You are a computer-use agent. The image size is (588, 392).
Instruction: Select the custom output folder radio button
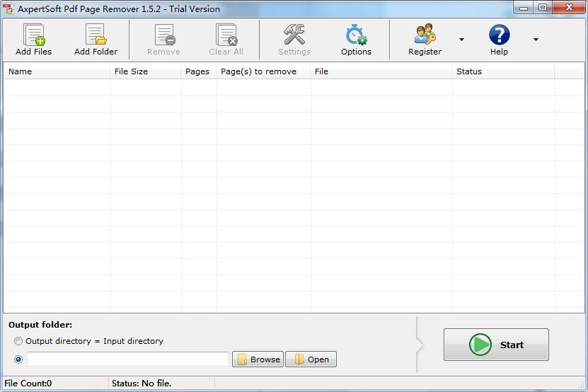18,359
